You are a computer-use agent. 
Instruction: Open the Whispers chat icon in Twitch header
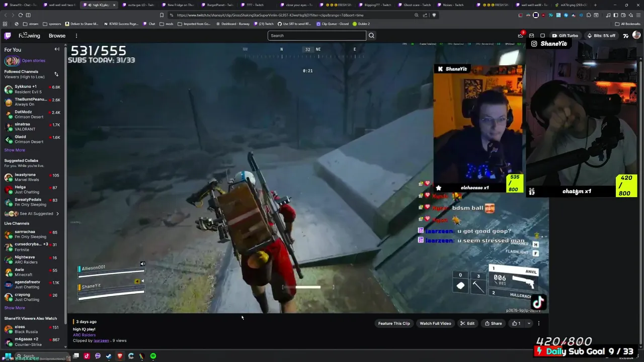click(542, 36)
